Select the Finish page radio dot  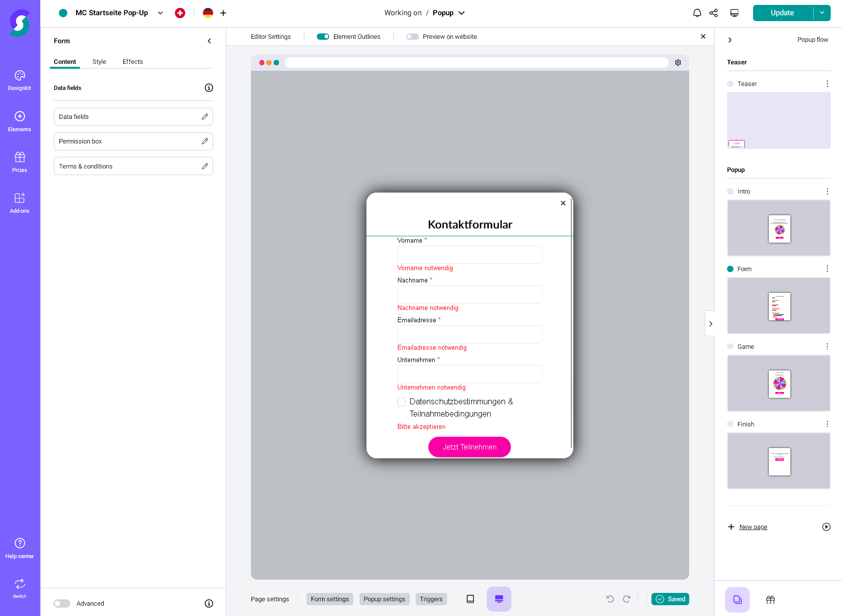730,424
